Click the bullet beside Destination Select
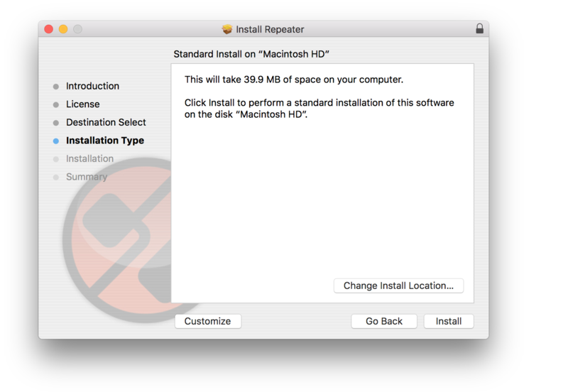This screenshot has height=392, width=568. coord(56,123)
